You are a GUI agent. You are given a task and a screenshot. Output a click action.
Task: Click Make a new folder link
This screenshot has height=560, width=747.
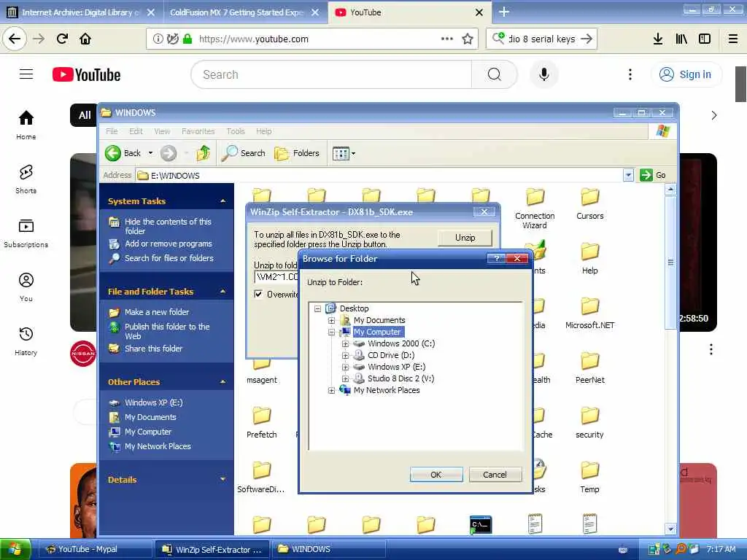pyautogui.click(x=157, y=312)
